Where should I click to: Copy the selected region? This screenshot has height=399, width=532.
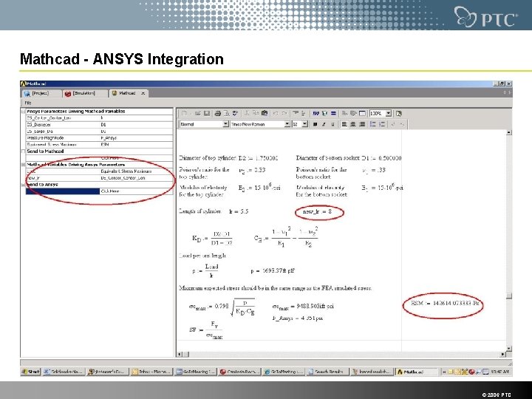coord(256,113)
